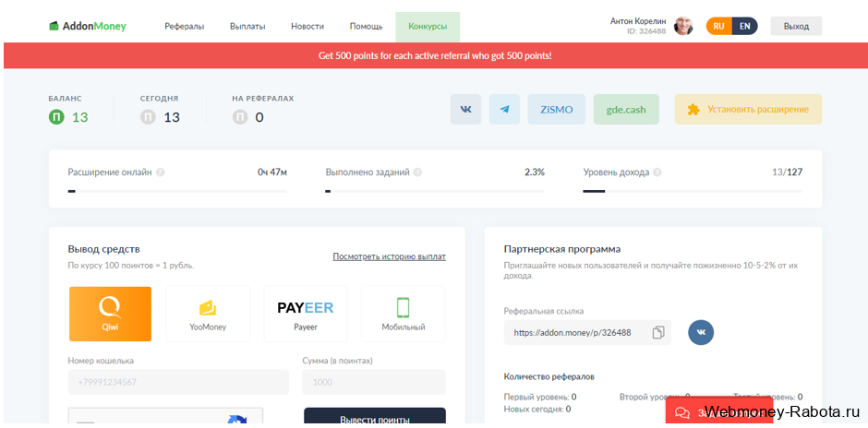Viewport: 868px width, 428px height.
Task: Open the VK social button in header row
Action: 465,109
